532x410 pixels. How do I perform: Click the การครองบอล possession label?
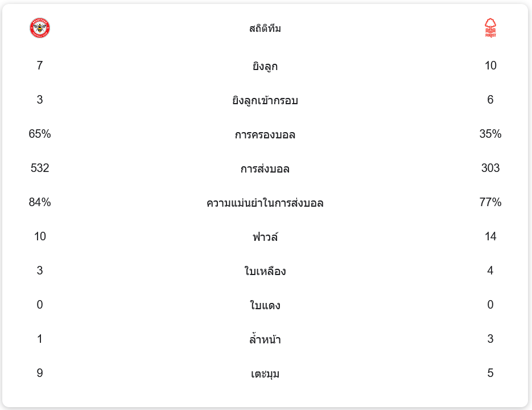(265, 135)
